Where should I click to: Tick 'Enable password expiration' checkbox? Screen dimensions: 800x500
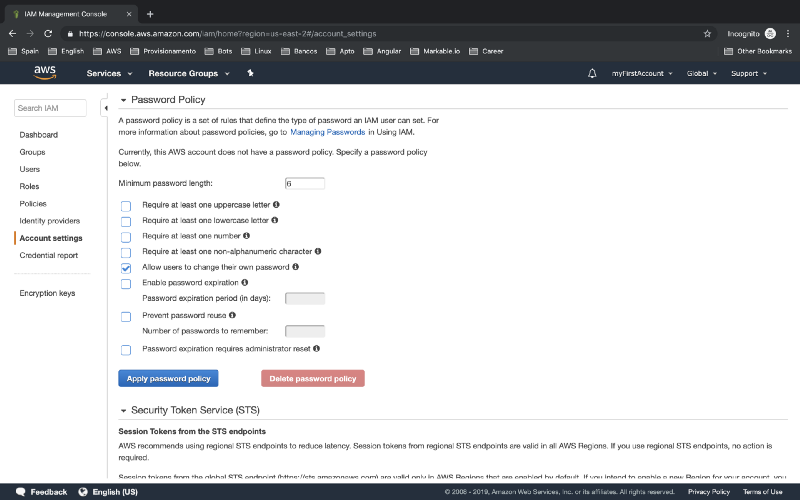pyautogui.click(x=126, y=284)
